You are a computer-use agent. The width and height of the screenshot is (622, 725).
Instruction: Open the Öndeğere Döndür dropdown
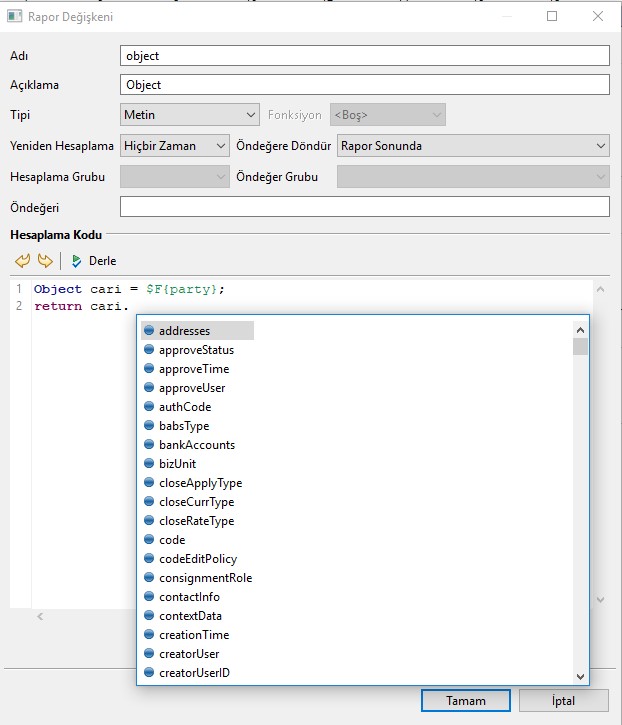point(472,146)
